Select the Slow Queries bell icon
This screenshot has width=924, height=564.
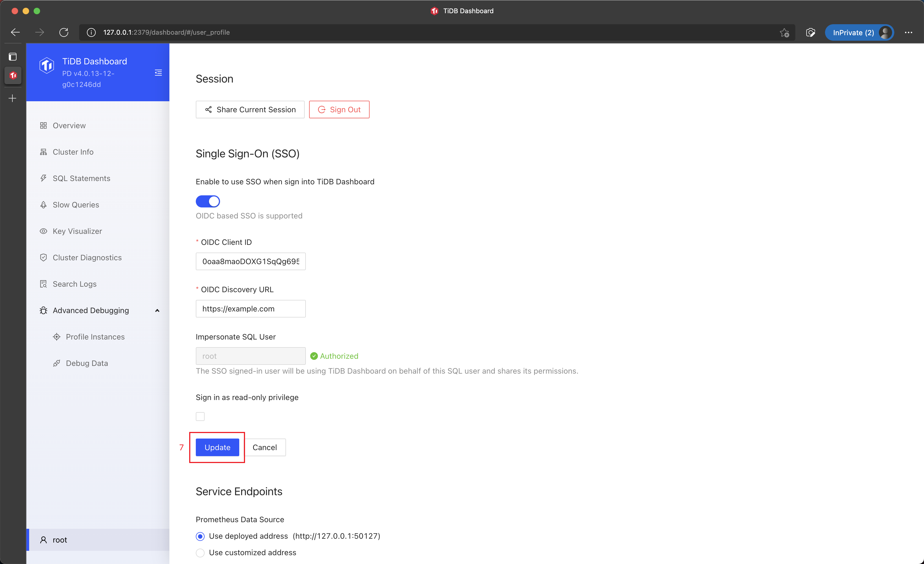[x=43, y=204]
